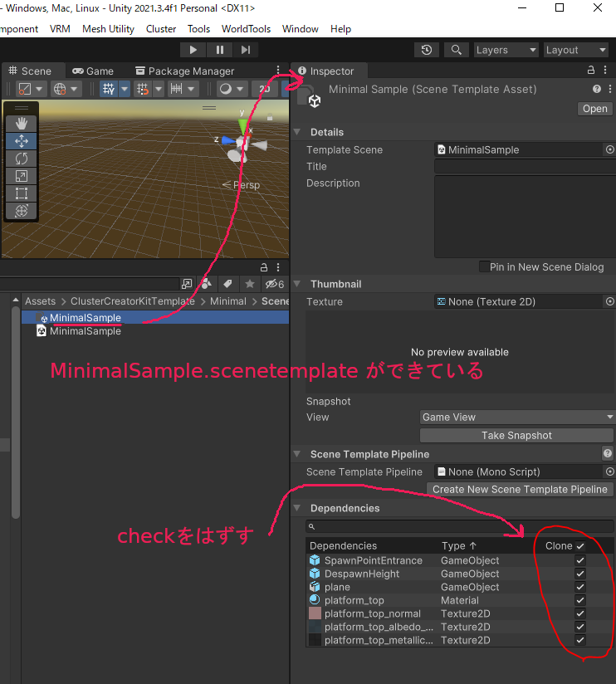Image resolution: width=616 pixels, height=684 pixels.
Task: Click the Dependencies search field
Action: click(x=460, y=526)
